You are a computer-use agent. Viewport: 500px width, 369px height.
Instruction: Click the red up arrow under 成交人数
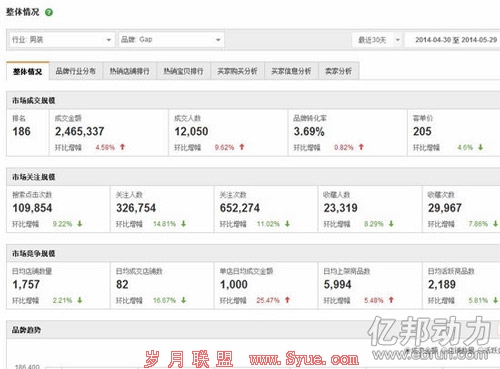[242, 147]
